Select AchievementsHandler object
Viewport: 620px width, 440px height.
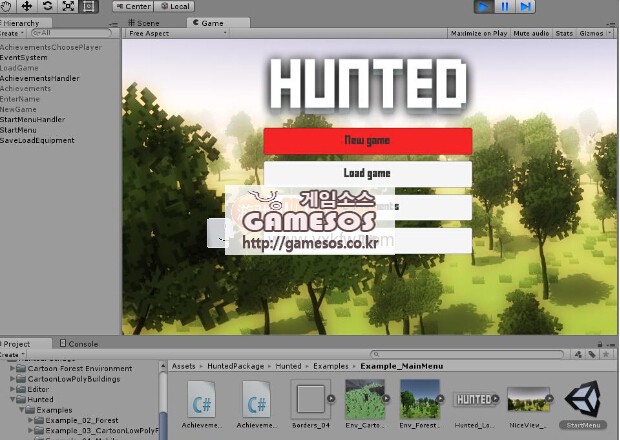(x=40, y=78)
